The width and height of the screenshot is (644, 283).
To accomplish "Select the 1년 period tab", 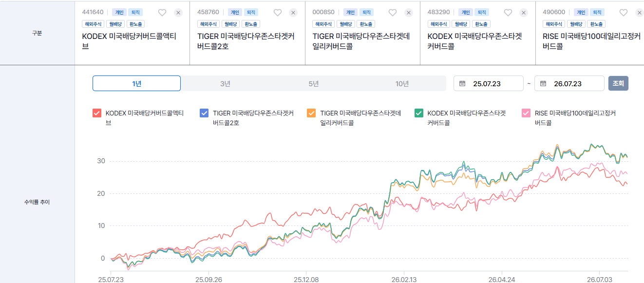I will point(136,83).
